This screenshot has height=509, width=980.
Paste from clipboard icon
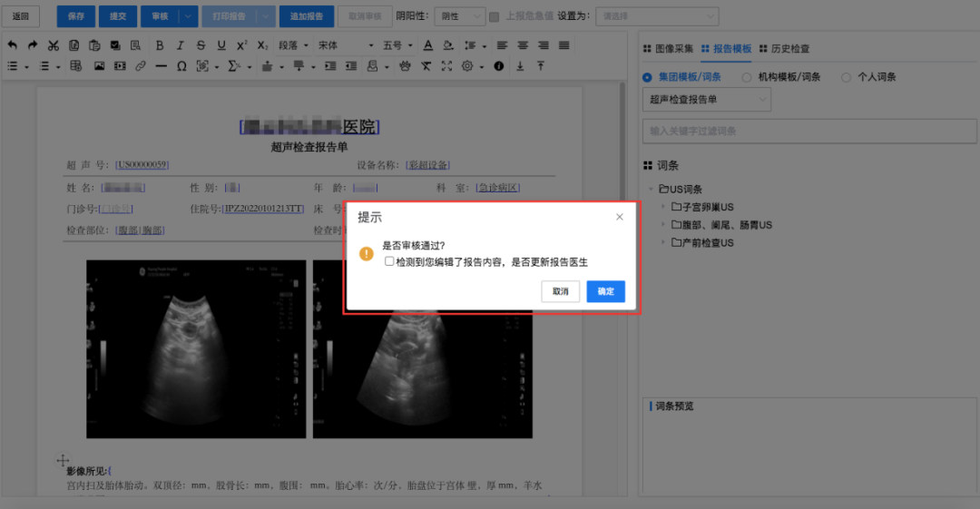click(x=94, y=45)
